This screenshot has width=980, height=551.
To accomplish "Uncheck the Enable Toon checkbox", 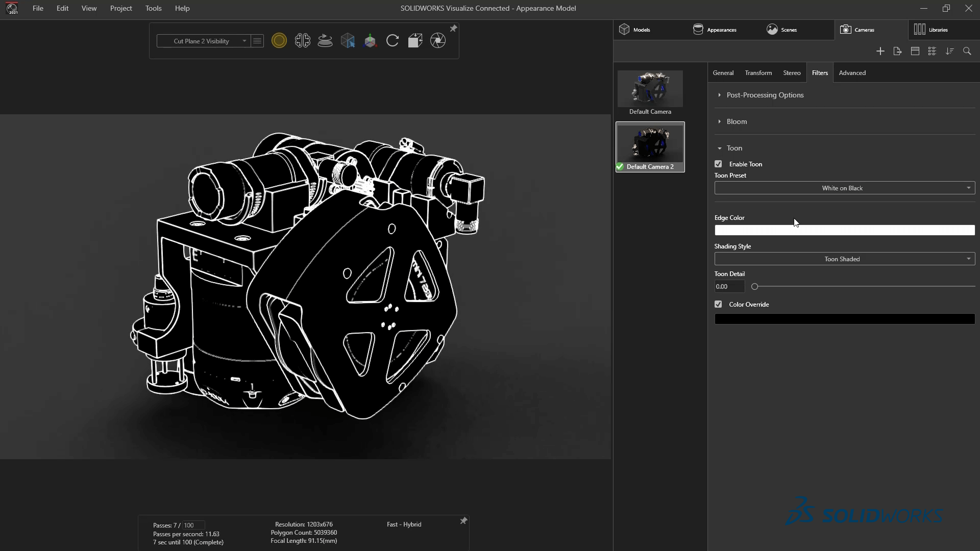I will coord(719,164).
